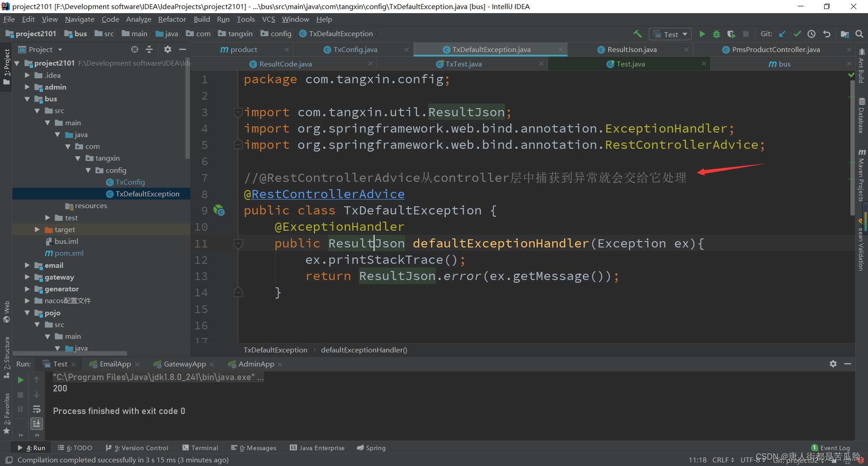Collapse all in Project panel icon
This screenshot has width=868, height=466.
click(x=149, y=49)
